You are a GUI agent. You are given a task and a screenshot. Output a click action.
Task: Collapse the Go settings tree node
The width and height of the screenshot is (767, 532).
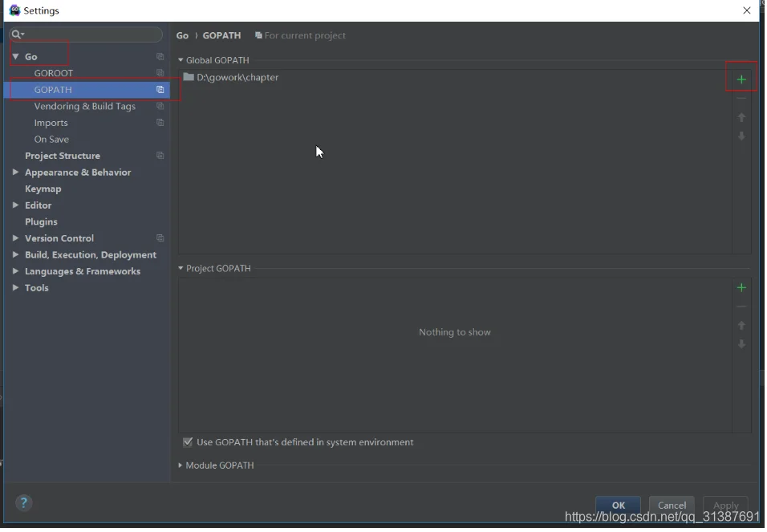pyautogui.click(x=16, y=57)
